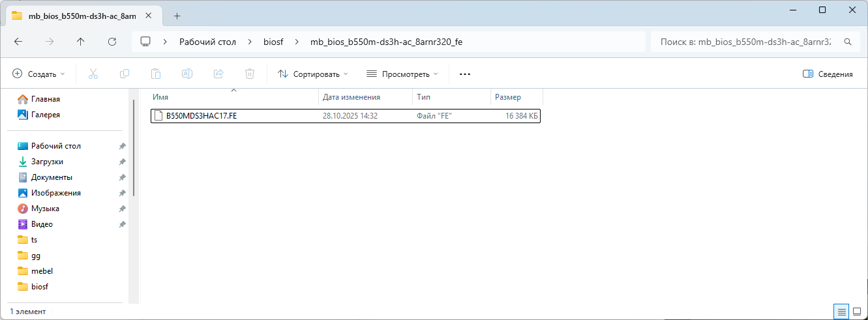Image resolution: width=868 pixels, height=320 pixels.
Task: Click the Rename icon in toolbar
Action: point(187,74)
